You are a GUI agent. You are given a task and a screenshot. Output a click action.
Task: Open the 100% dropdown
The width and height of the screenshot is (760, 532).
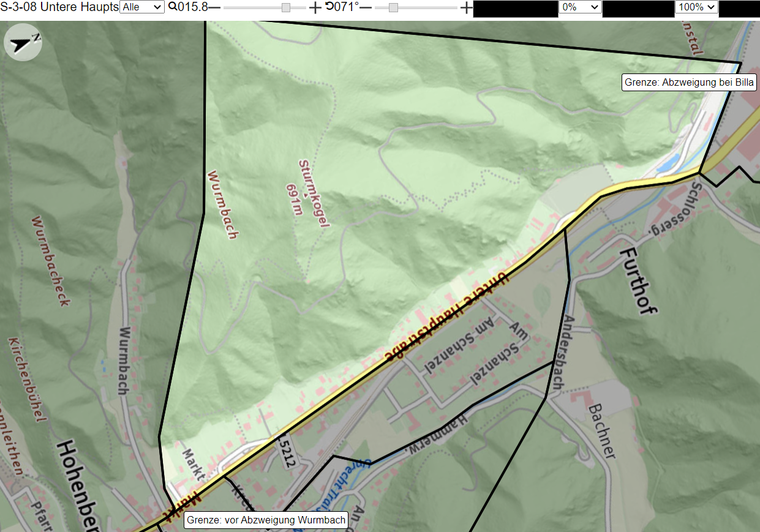click(696, 7)
